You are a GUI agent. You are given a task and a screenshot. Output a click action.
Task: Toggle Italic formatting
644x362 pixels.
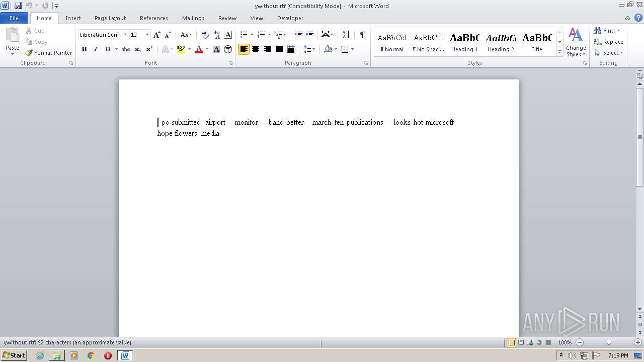[x=96, y=49]
